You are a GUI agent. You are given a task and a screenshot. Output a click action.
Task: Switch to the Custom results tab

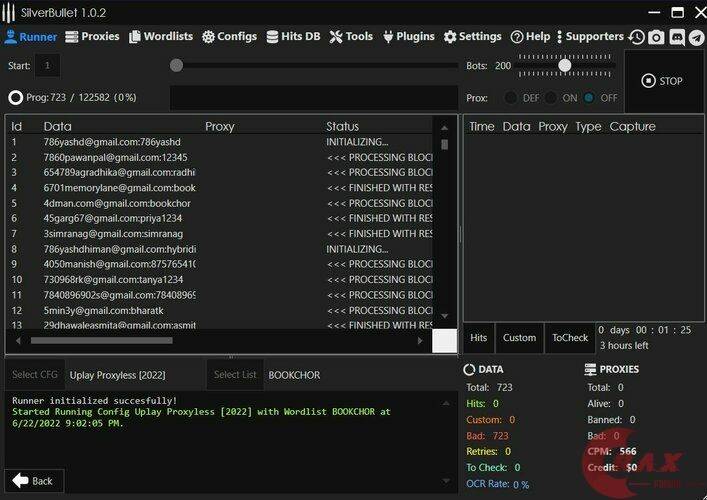click(x=519, y=338)
